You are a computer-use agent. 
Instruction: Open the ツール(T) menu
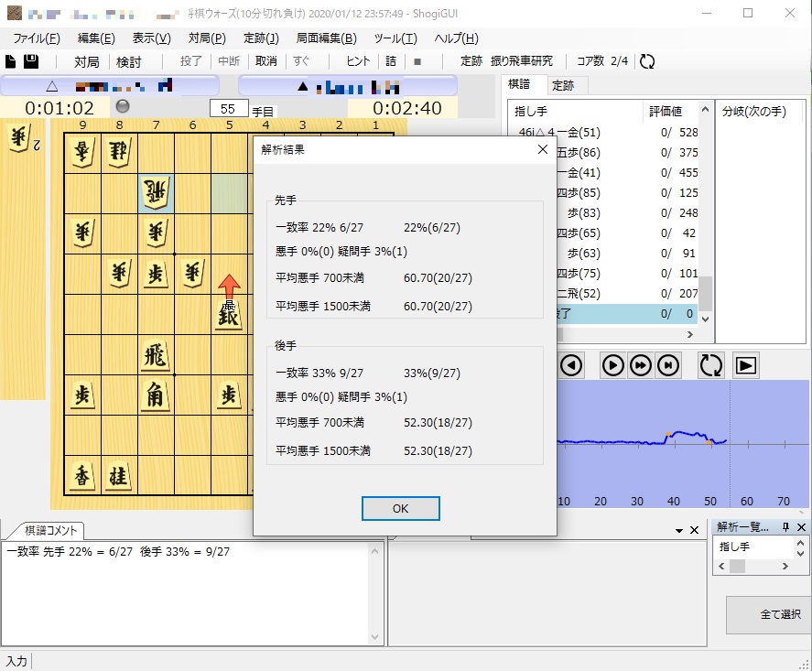[x=395, y=38]
